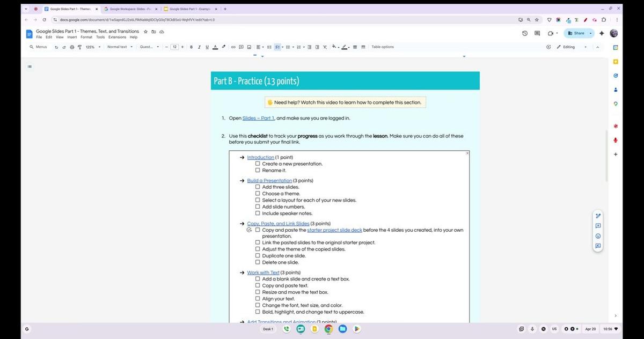Open the Normal text styles dropdown
Image resolution: width=644 pixels, height=339 pixels.
[x=119, y=47]
